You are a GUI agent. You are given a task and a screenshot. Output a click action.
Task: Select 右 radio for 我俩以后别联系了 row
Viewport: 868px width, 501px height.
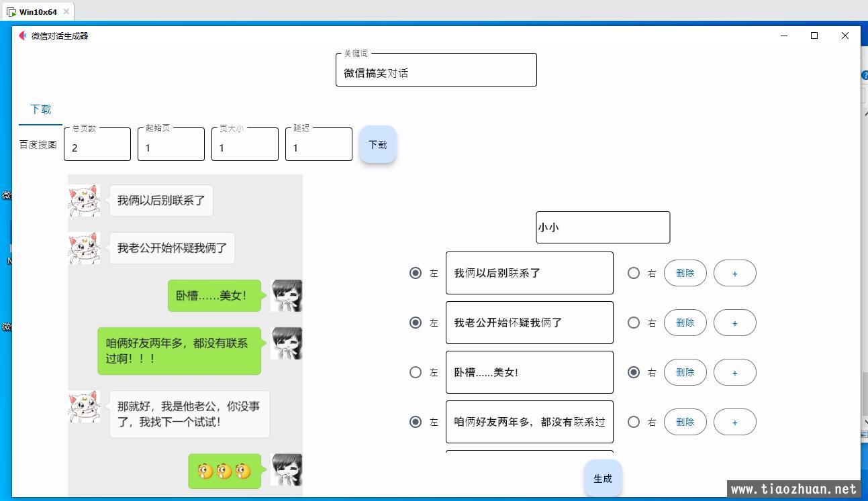[x=634, y=273]
